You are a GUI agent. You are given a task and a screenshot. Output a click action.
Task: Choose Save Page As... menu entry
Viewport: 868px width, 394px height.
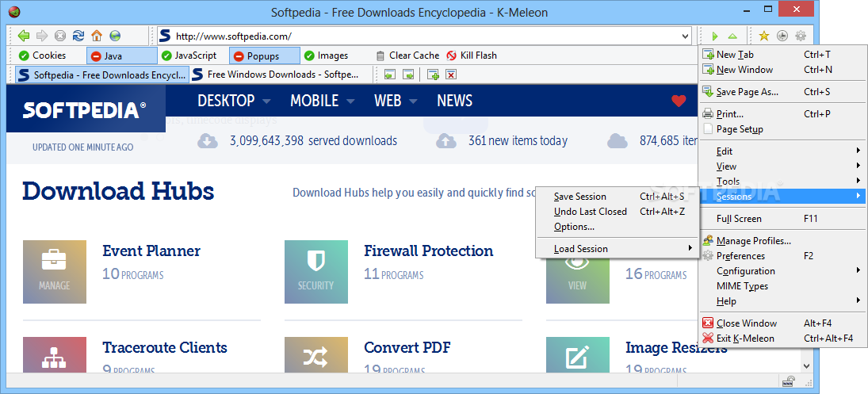(783, 91)
